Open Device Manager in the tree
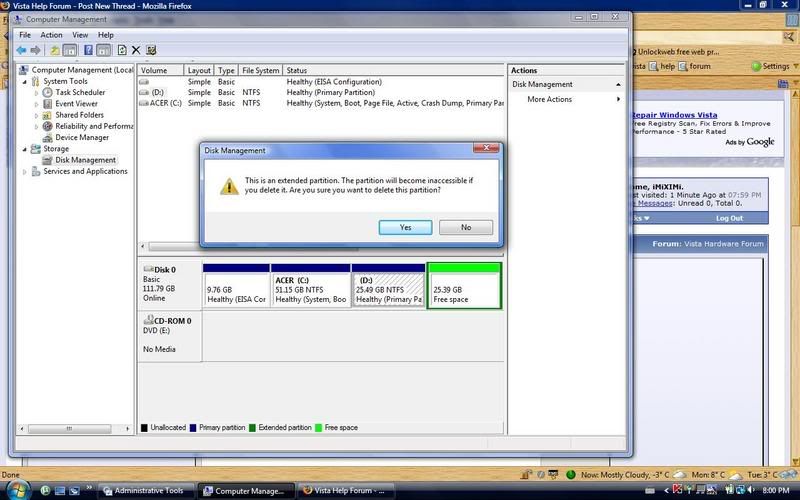 (82, 138)
